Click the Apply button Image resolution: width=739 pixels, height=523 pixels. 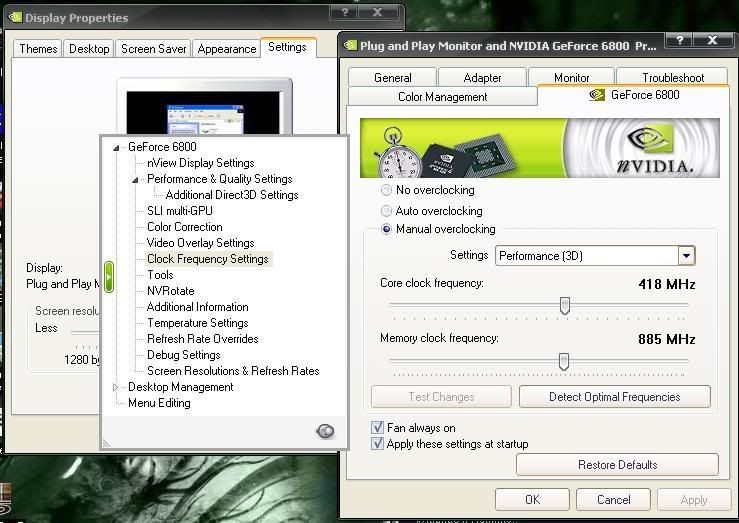coord(694,499)
